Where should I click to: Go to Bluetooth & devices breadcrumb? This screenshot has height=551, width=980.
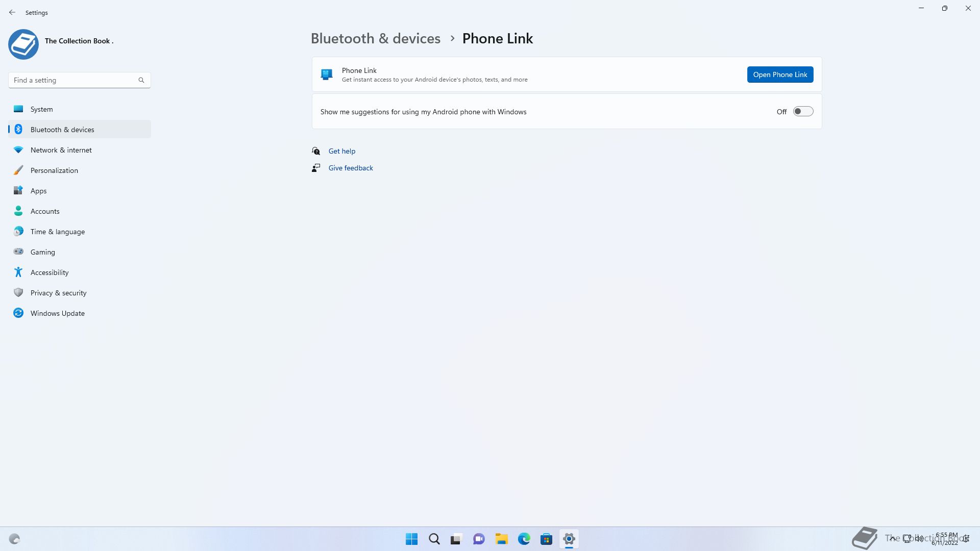(x=375, y=39)
